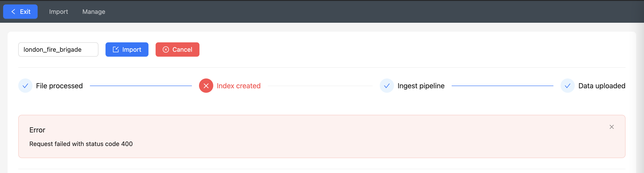Focus the london_fire_brigade index name field
The image size is (644, 173).
tap(58, 49)
